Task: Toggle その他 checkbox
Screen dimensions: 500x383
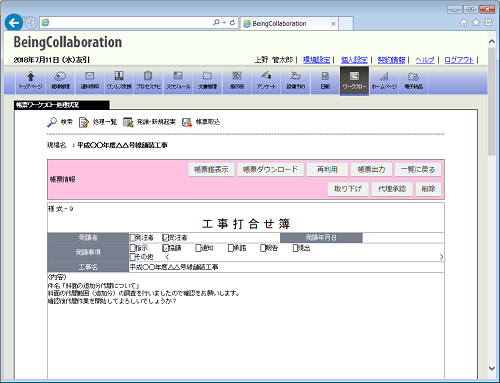Action: pyautogui.click(x=132, y=257)
